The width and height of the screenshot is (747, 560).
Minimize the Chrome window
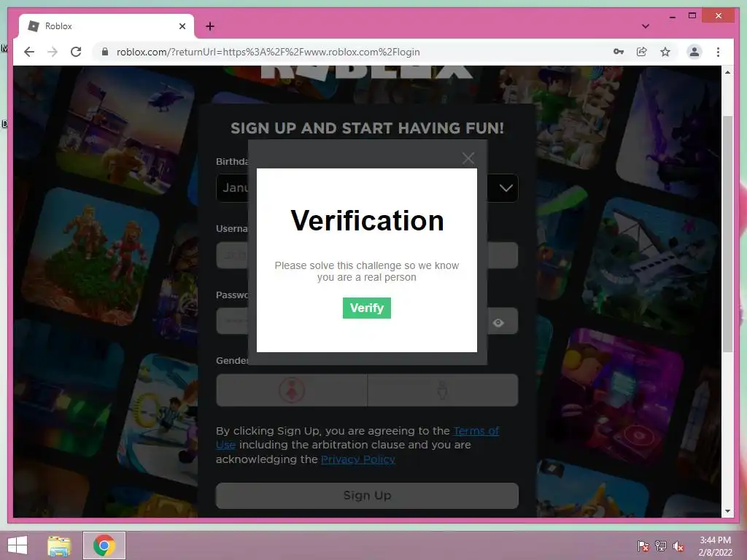pyautogui.click(x=672, y=16)
